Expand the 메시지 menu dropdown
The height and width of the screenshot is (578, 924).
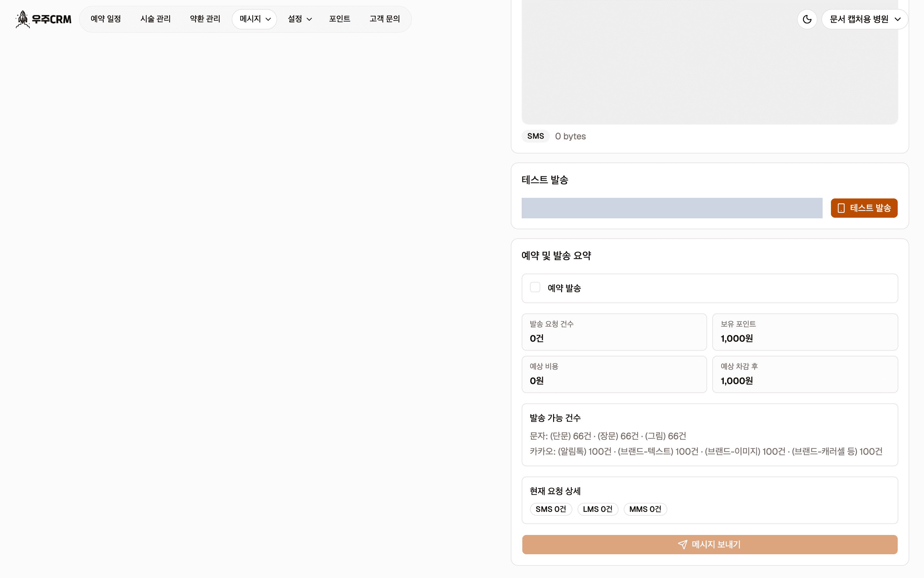[x=255, y=19]
